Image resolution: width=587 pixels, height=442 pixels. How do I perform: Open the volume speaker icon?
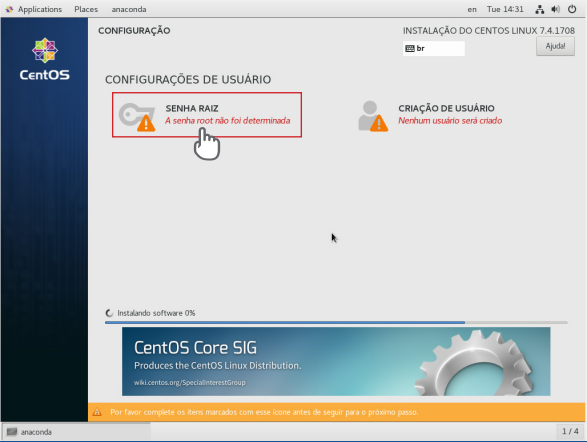(556, 9)
